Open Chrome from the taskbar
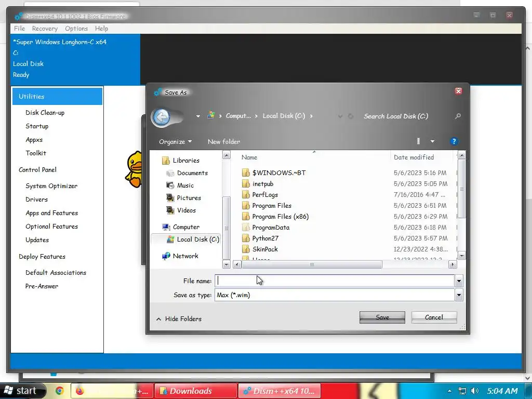Screen dimensions: 532x399 [59, 391]
